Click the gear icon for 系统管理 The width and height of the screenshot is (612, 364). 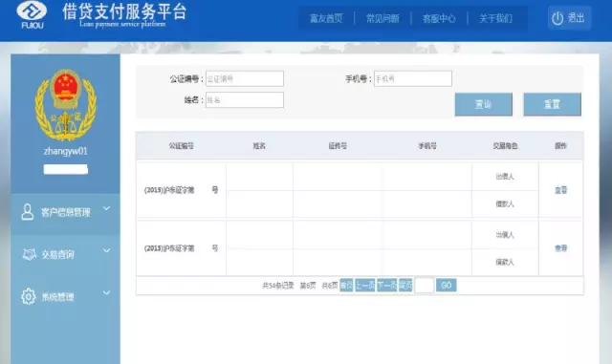29,296
